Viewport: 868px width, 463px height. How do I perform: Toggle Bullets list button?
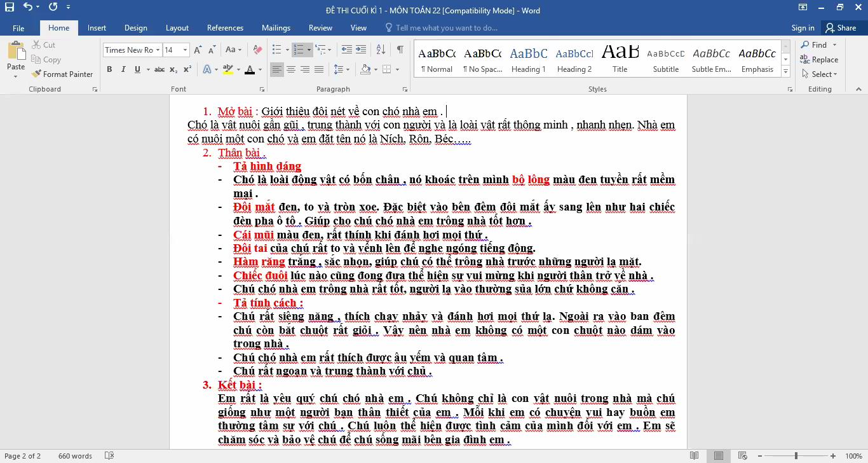[276, 50]
